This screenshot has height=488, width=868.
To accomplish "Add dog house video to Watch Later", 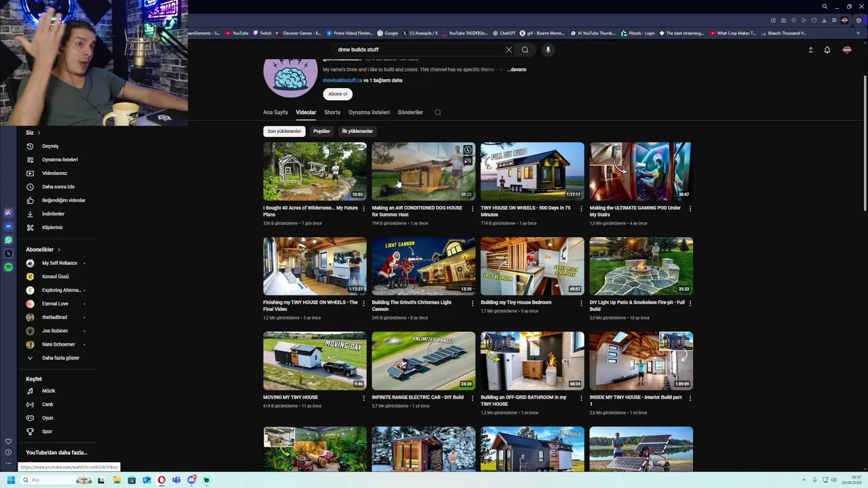I will tap(467, 150).
